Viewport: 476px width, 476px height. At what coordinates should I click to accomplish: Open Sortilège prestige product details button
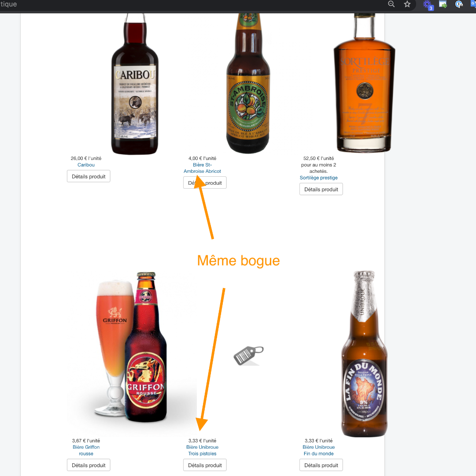(x=321, y=189)
